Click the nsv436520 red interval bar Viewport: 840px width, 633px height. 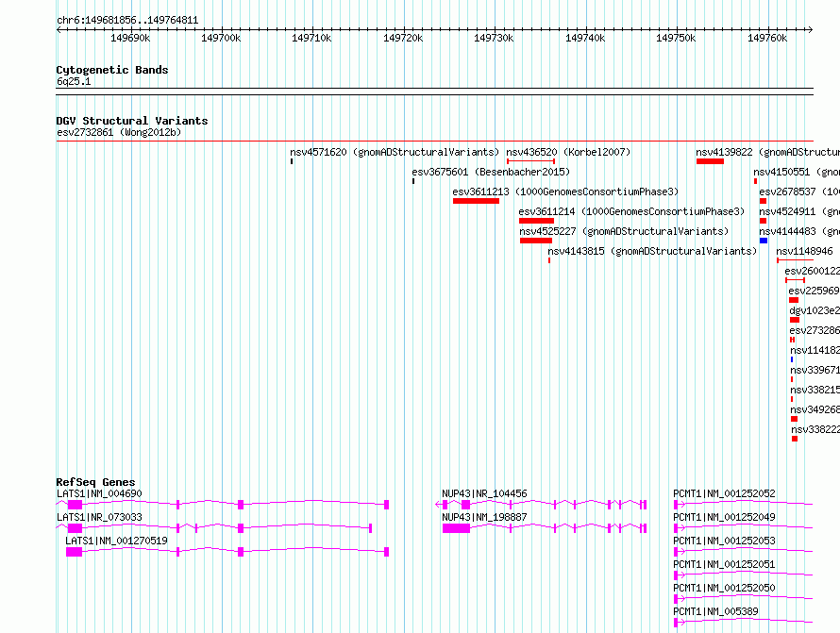pos(530,161)
